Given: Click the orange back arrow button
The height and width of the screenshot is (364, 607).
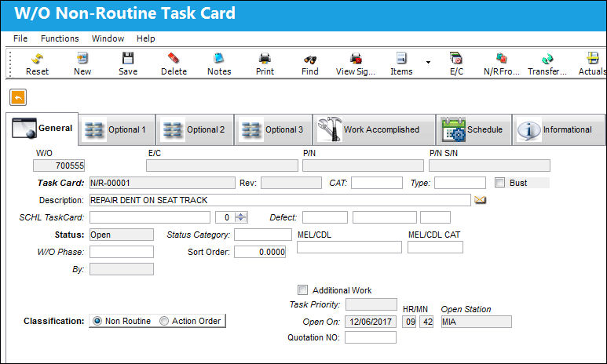Looking at the screenshot, I should (18, 97).
